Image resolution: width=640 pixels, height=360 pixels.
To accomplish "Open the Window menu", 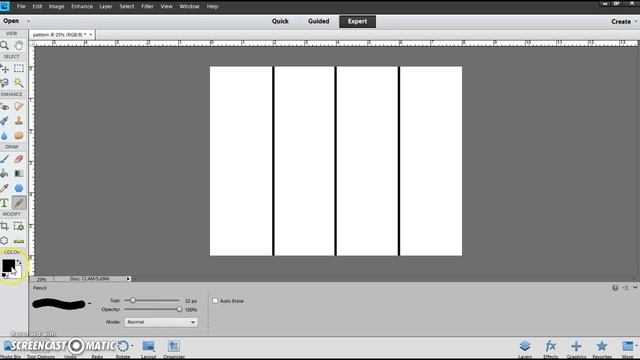I will [x=189, y=7].
